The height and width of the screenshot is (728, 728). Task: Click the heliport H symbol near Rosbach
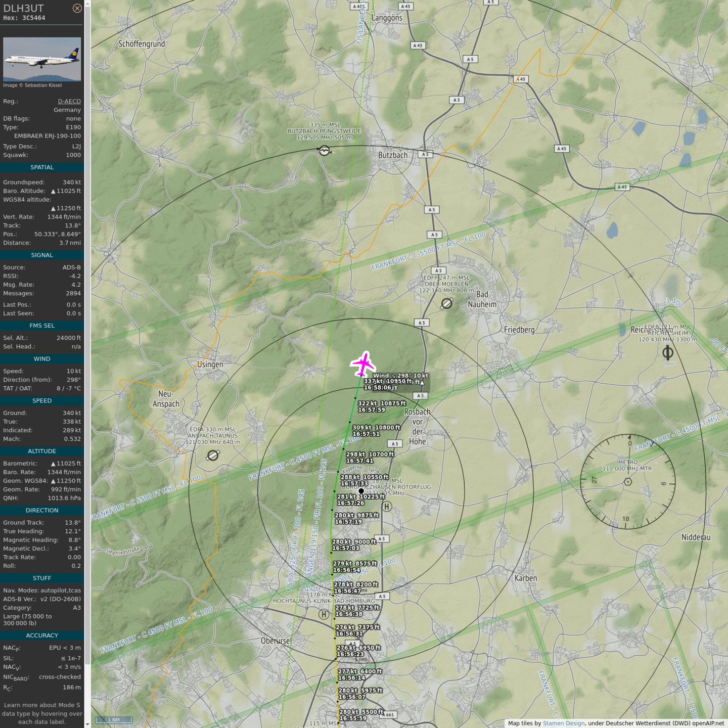point(387,507)
